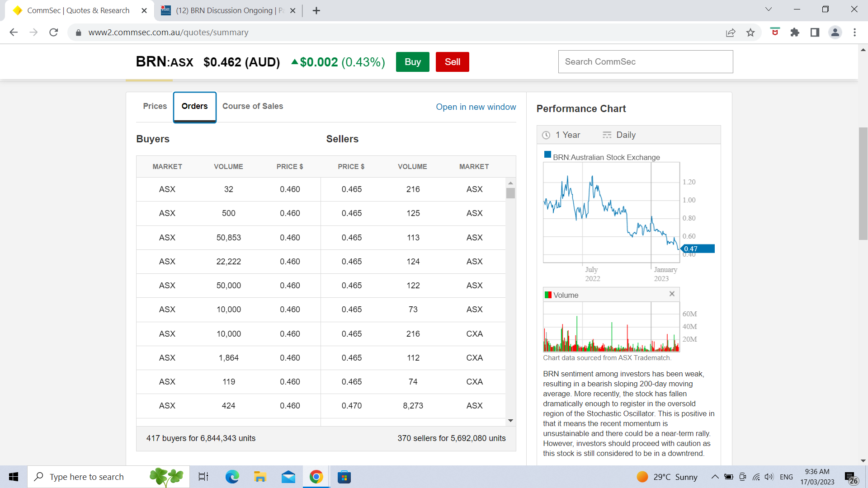Click orders table scroll down arrow
The width and height of the screenshot is (868, 488).
(x=510, y=421)
